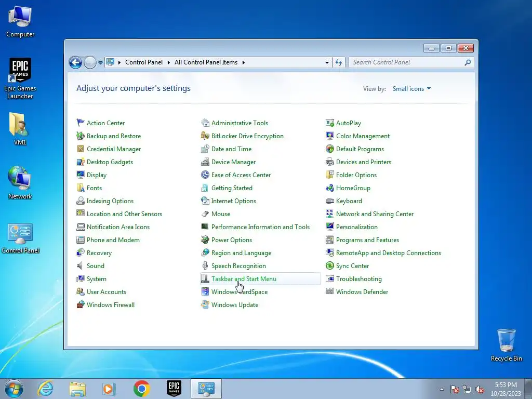Screen dimensions: 532x399
Task: Open the BitLocker Drive Encryption icon
Action: (x=205, y=136)
